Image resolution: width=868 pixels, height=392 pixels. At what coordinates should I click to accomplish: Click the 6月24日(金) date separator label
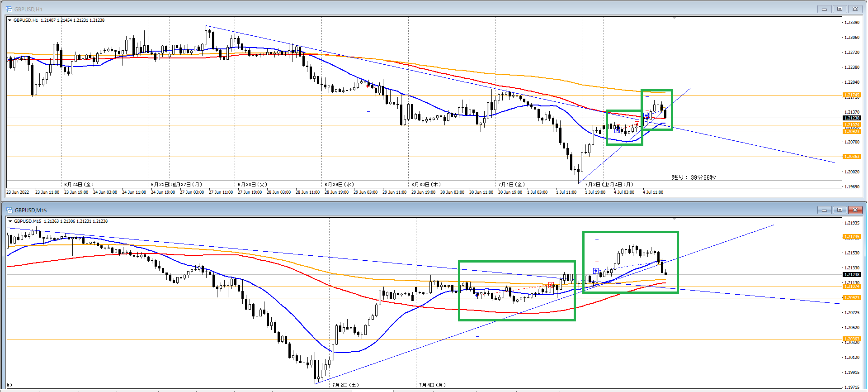click(x=79, y=185)
